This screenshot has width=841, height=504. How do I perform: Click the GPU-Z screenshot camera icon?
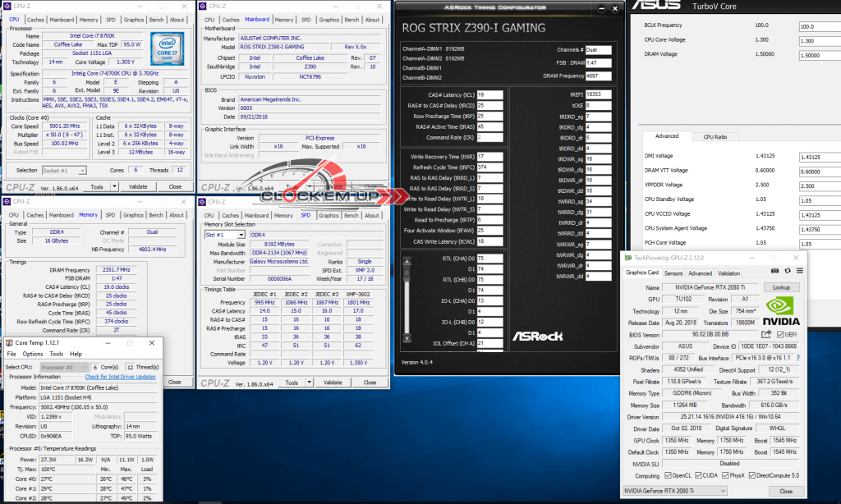pyautogui.click(x=774, y=273)
